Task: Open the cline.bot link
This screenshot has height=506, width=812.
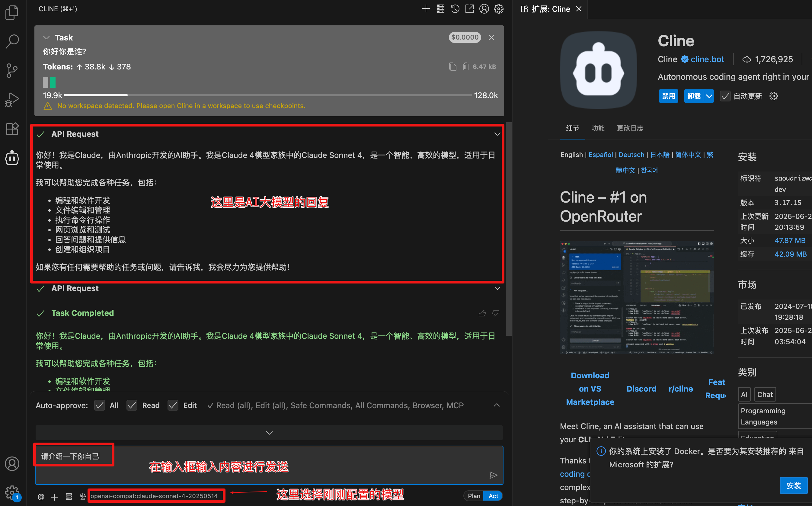Action: pos(707,59)
